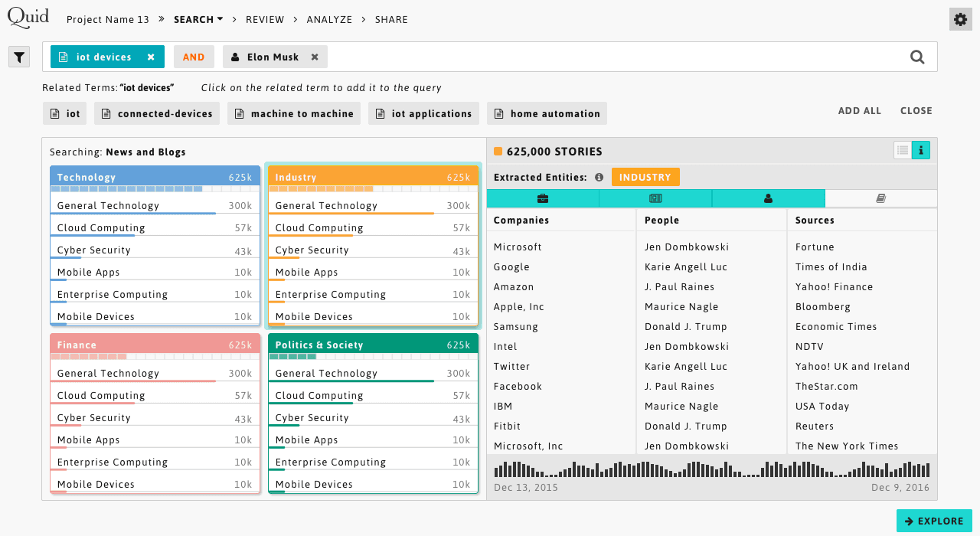The width and height of the screenshot is (980, 536).
Task: Select the money industry tab icon
Action: click(655, 198)
